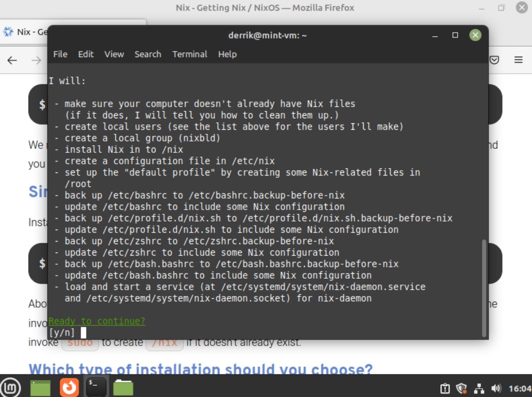532x397 pixels.
Task: Open the Help menu in the terminal
Action: pyautogui.click(x=227, y=54)
